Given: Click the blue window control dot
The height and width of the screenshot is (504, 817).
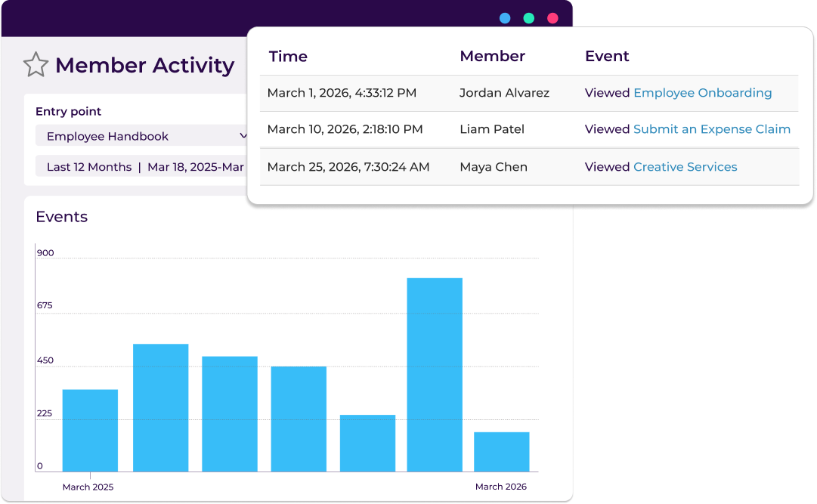Looking at the screenshot, I should (505, 17).
